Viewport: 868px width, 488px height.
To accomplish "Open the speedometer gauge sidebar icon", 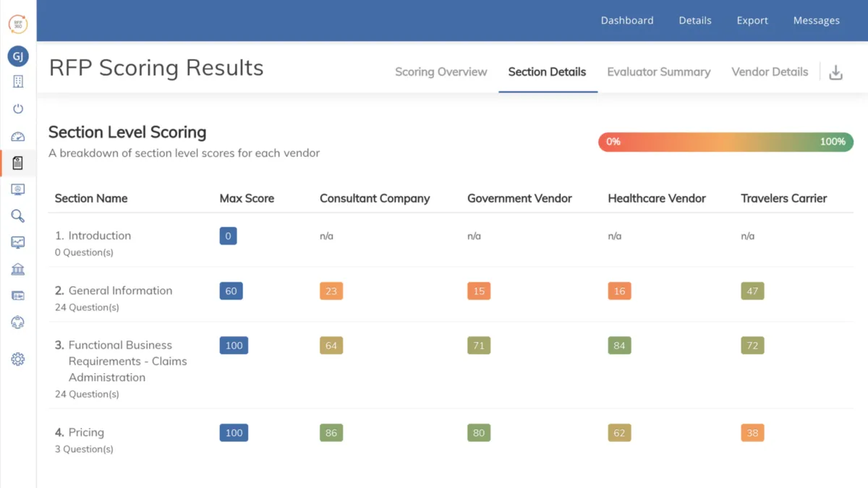I will pos(18,137).
